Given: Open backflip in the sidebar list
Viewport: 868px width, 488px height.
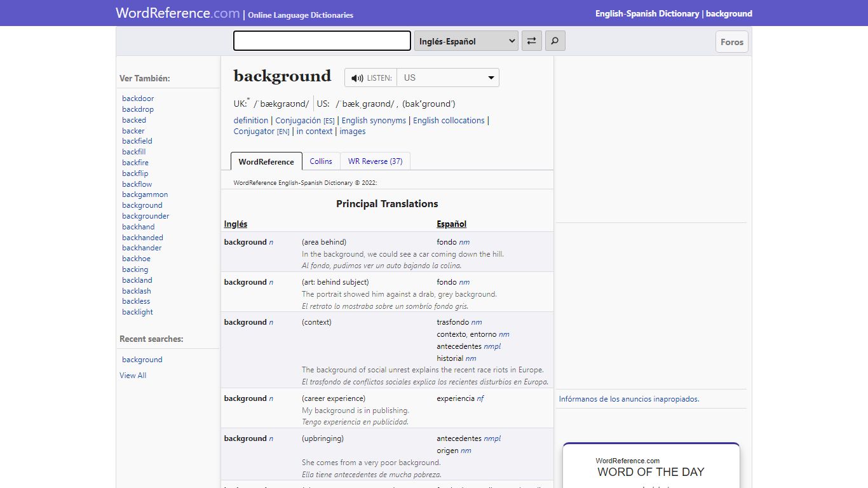Looking at the screenshot, I should coord(135,173).
